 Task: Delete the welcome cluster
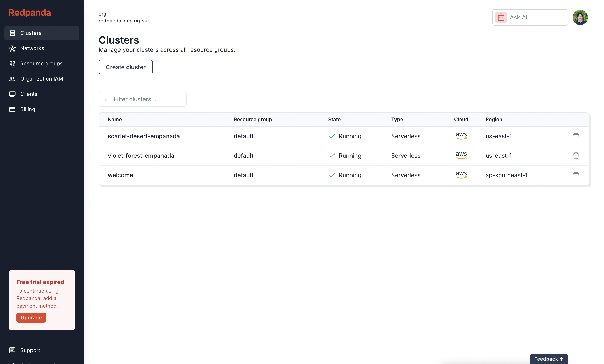tap(576, 175)
